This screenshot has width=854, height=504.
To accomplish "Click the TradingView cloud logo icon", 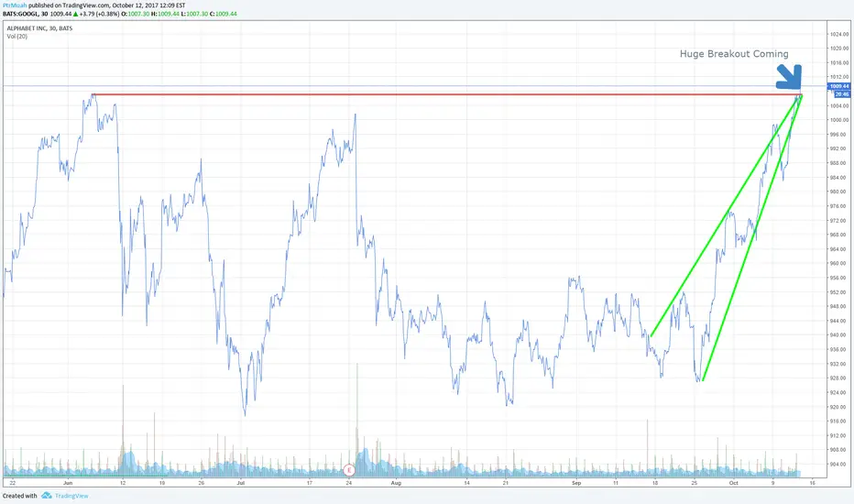I will 47,496.
